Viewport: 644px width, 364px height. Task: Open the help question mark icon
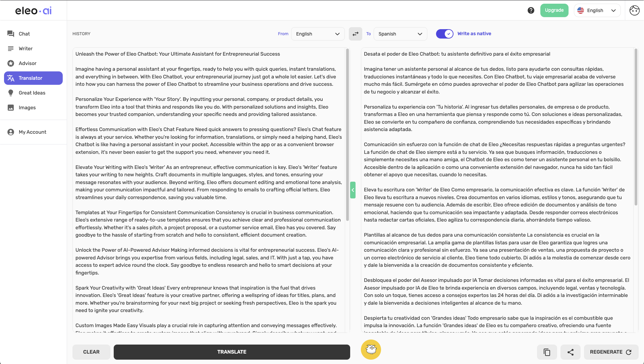531,10
